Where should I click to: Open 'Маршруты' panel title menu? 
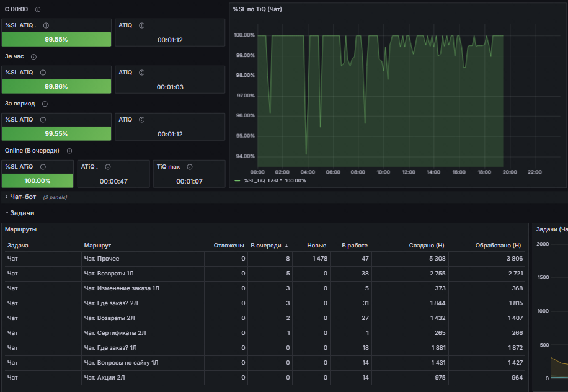point(20,229)
